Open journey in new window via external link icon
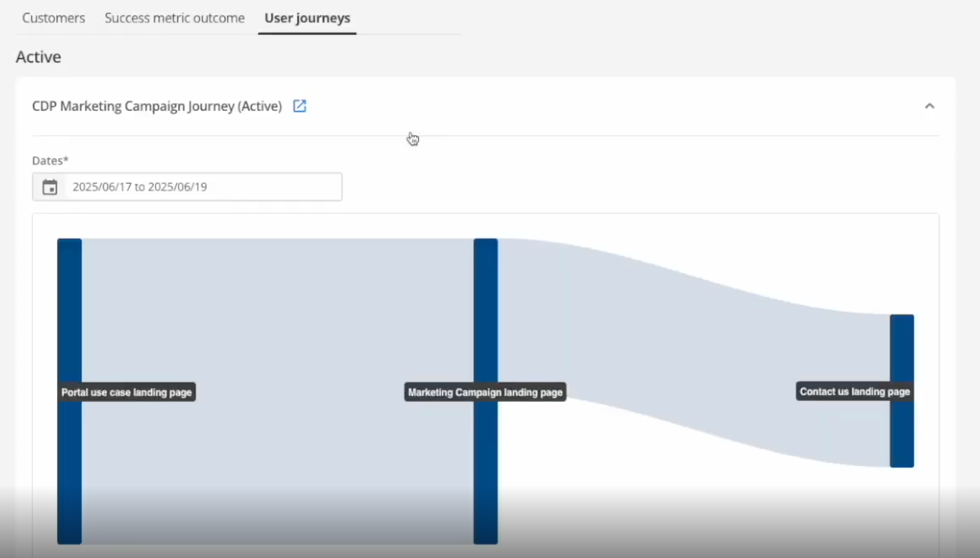Image resolution: width=980 pixels, height=558 pixels. click(300, 106)
